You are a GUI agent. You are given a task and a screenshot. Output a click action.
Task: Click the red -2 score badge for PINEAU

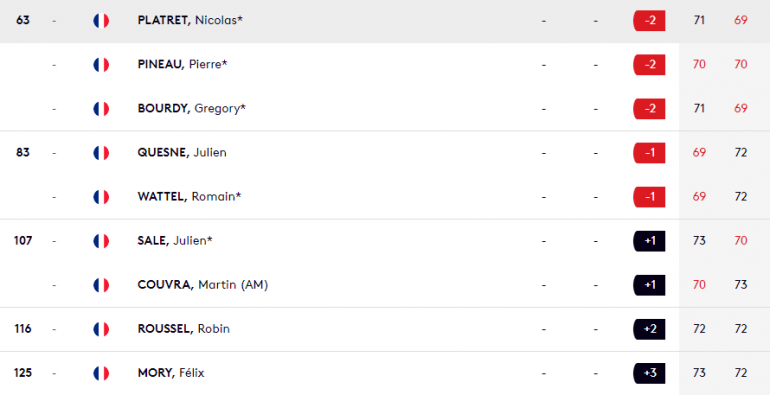click(649, 65)
